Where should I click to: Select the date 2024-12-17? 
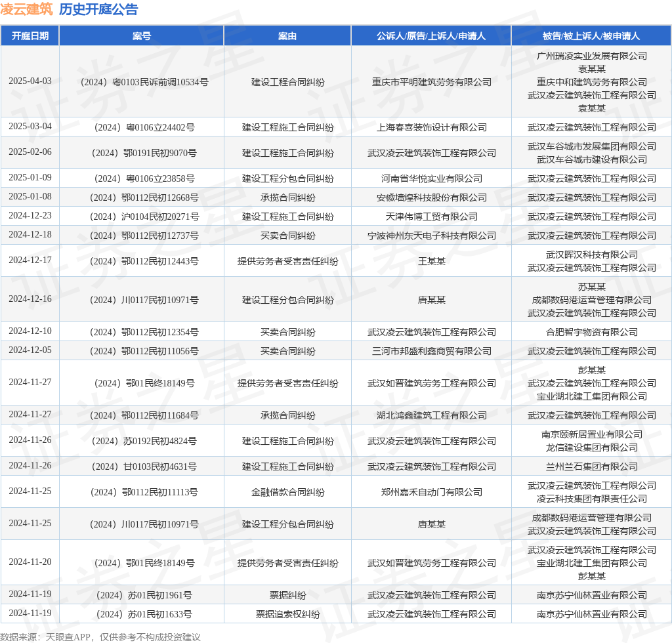[x=30, y=260]
